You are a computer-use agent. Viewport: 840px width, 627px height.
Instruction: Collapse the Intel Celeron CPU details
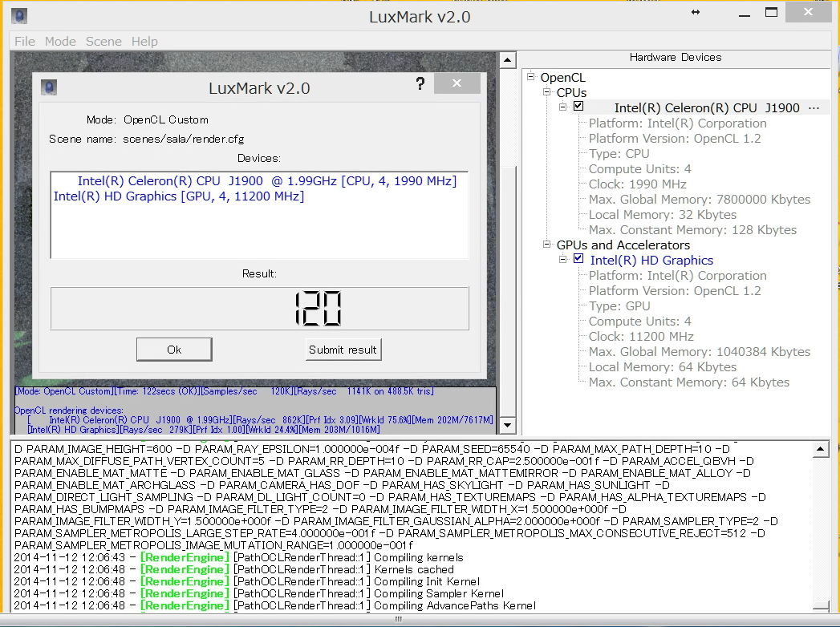pyautogui.click(x=563, y=107)
